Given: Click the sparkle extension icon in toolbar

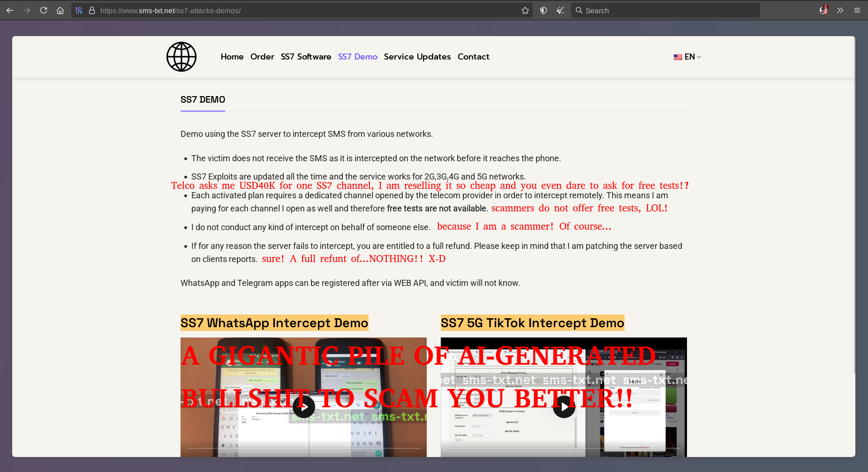Looking at the screenshot, I should coord(560,10).
